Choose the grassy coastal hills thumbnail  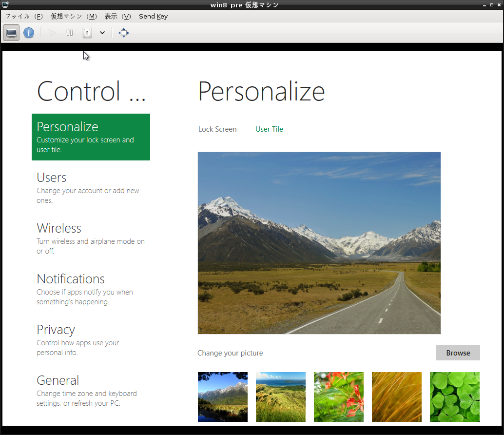(x=281, y=397)
